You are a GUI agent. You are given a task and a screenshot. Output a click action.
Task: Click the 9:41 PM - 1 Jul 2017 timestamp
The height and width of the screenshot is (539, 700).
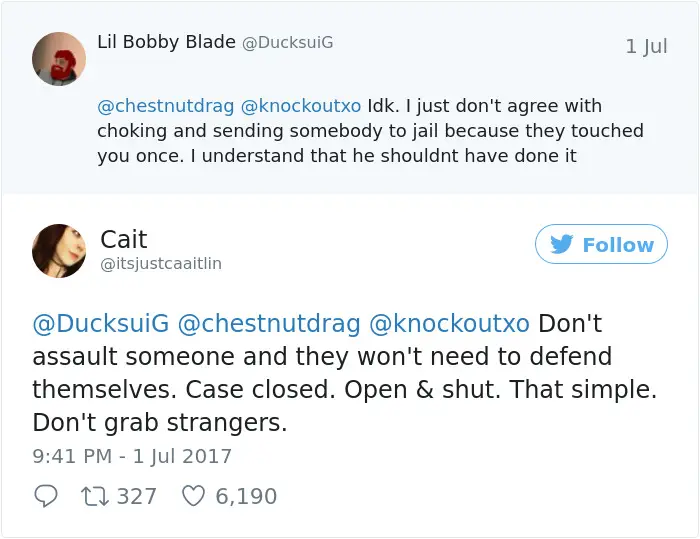(x=132, y=456)
